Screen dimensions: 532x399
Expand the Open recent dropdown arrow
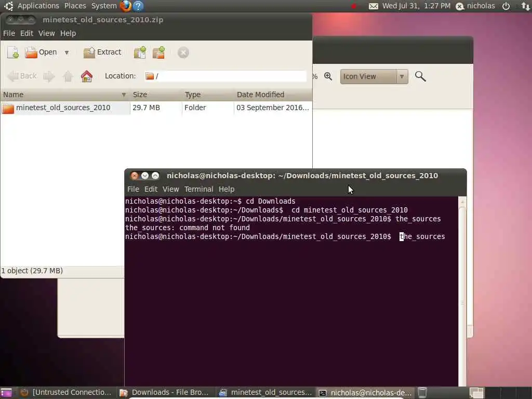(67, 52)
